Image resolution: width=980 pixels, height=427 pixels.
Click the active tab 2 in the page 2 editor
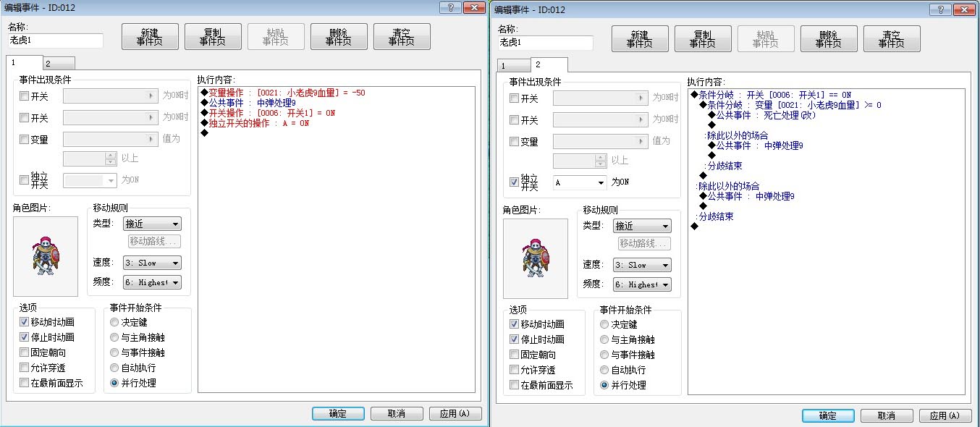pos(549,64)
